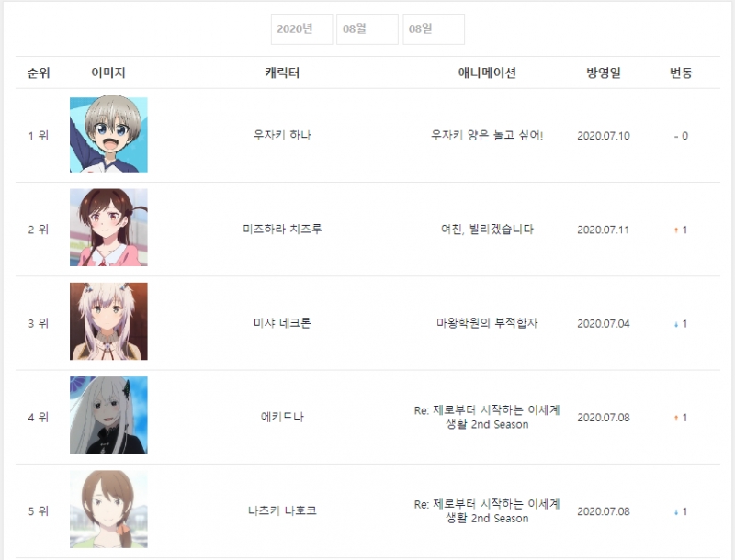Click the 우자키 하나 character thumbnail

coord(108,135)
